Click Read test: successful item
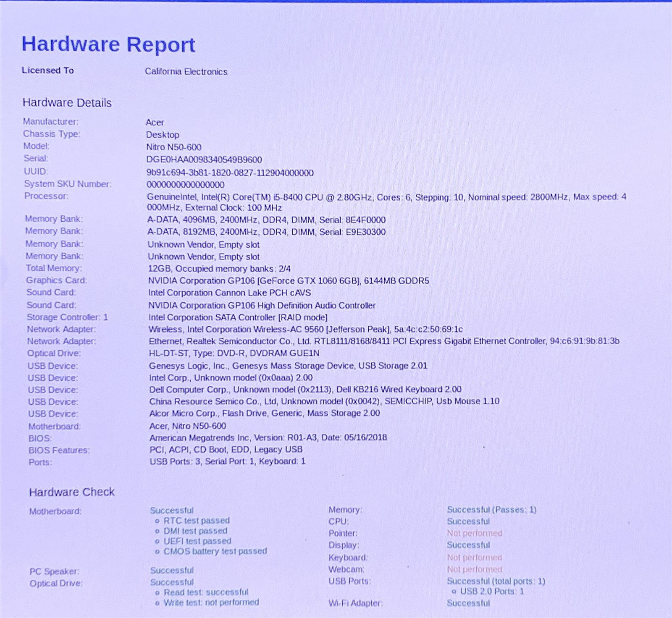Image resolution: width=672 pixels, height=618 pixels. (206, 592)
